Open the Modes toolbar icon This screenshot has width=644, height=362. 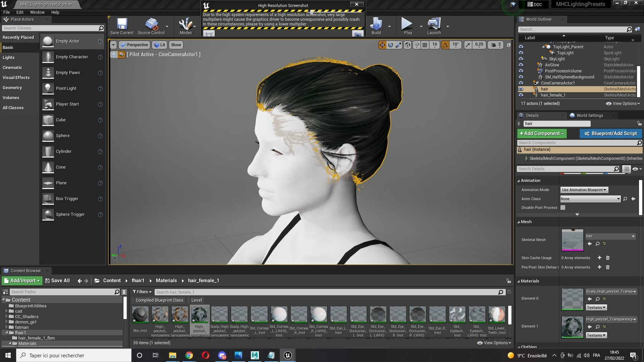coord(185,26)
